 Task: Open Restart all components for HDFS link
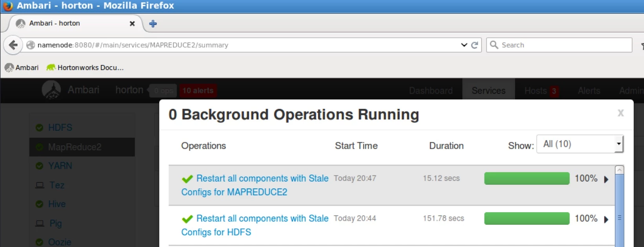pyautogui.click(x=255, y=225)
